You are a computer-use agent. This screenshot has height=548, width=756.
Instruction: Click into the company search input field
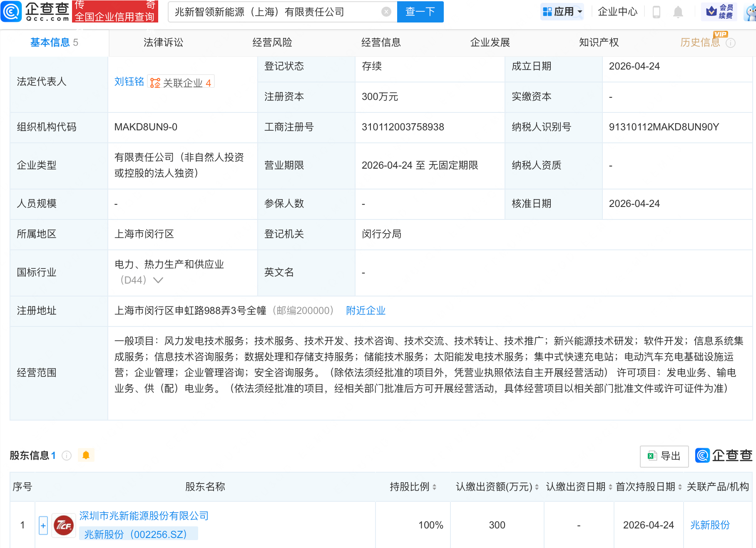click(x=275, y=12)
